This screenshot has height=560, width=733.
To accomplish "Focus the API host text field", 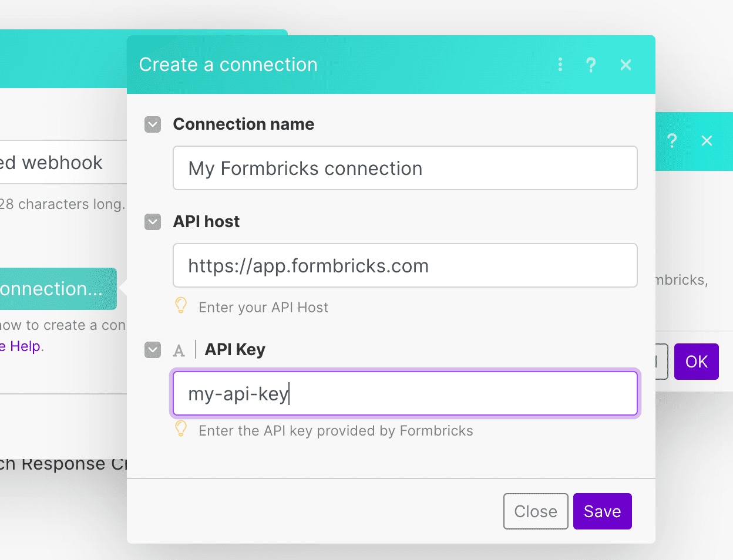I will pos(405,266).
